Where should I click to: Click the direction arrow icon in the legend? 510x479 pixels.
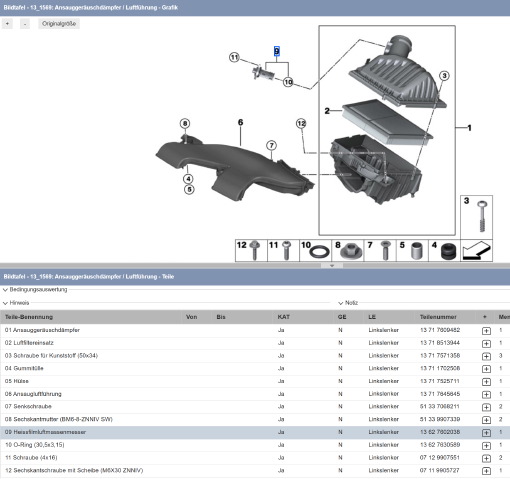pyautogui.click(x=477, y=250)
